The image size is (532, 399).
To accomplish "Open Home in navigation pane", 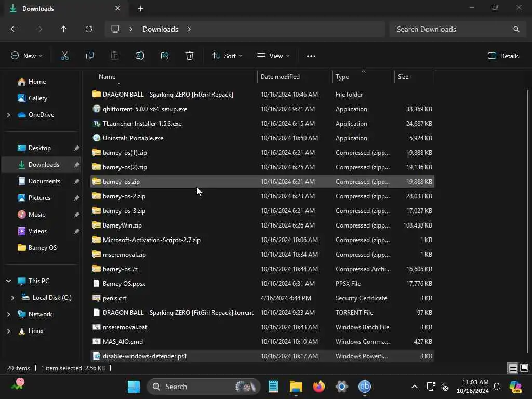I will point(37,82).
